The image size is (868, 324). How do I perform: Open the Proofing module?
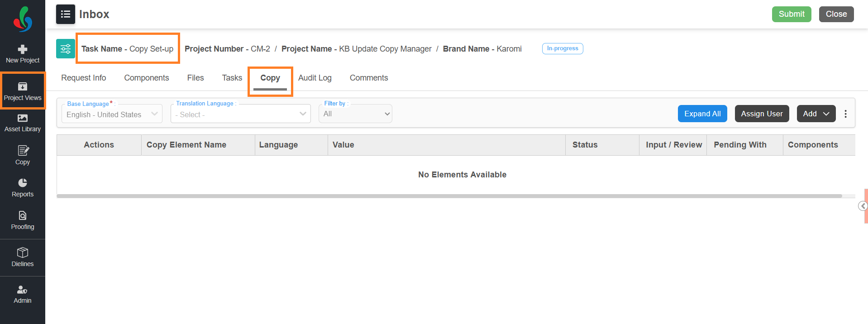coord(23,220)
